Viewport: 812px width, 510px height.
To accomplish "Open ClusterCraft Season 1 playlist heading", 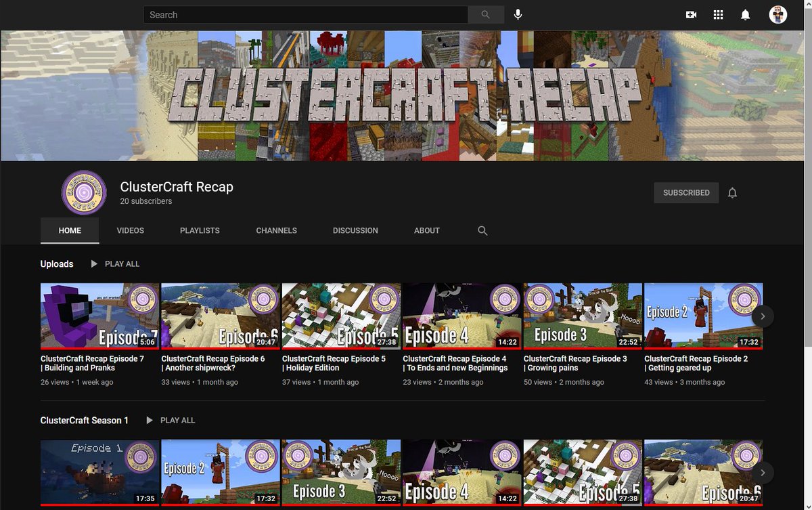I will point(85,420).
